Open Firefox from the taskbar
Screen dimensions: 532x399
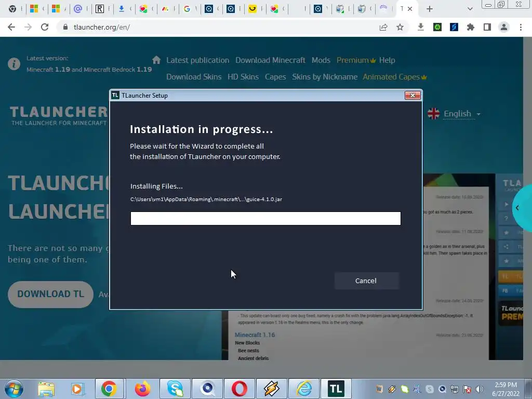(142, 389)
